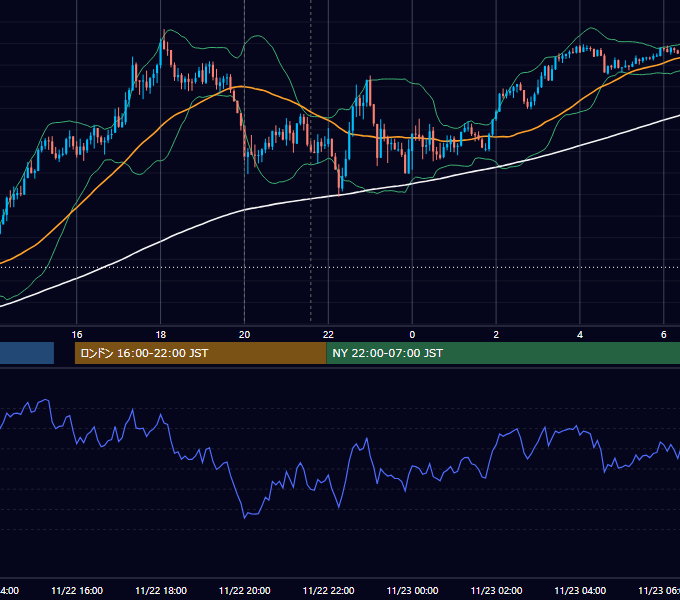Click the NY session bar 22:00-07:00 JST

click(x=503, y=353)
